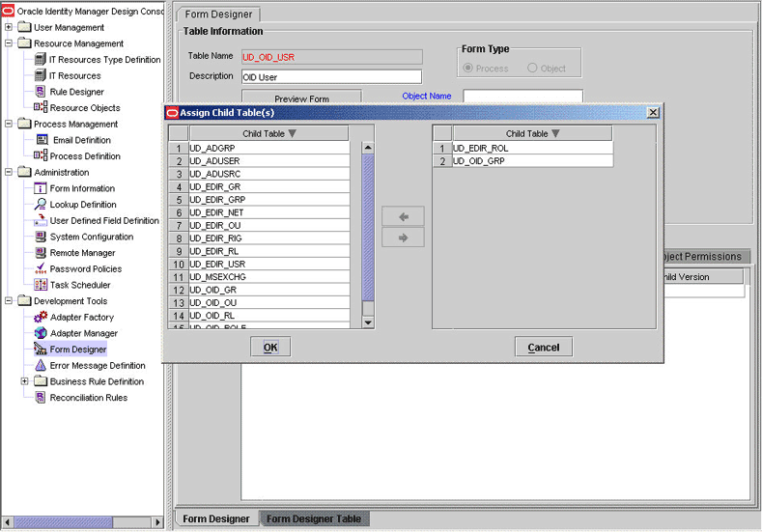Switch to the Form Designer Table tab
762x532 pixels.
314,518
